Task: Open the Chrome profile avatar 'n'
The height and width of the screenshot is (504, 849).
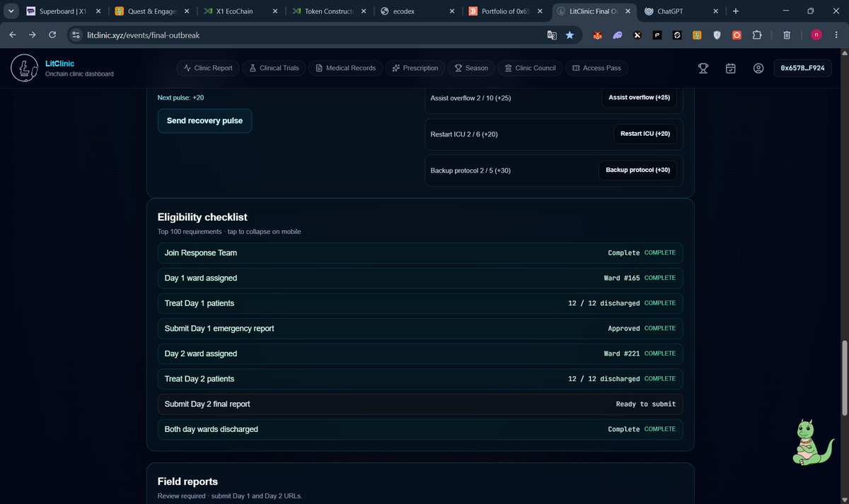Action: [x=816, y=35]
